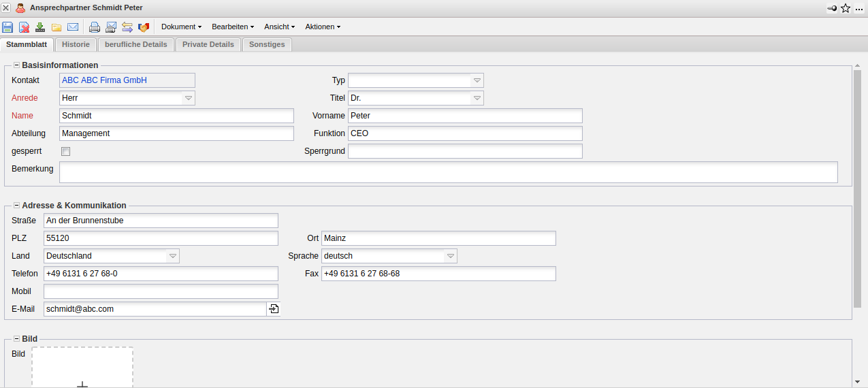Viewport: 868px width, 388px height.
Task: Mark as favorite with star icon
Action: click(846, 8)
